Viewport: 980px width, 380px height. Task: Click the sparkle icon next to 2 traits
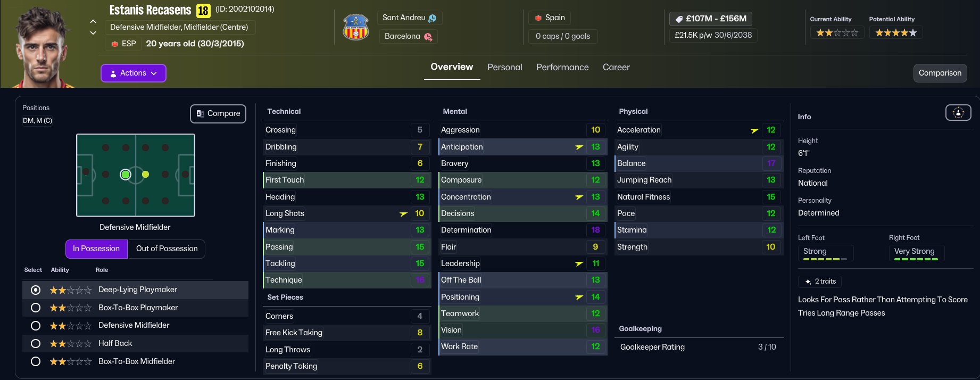click(x=808, y=282)
